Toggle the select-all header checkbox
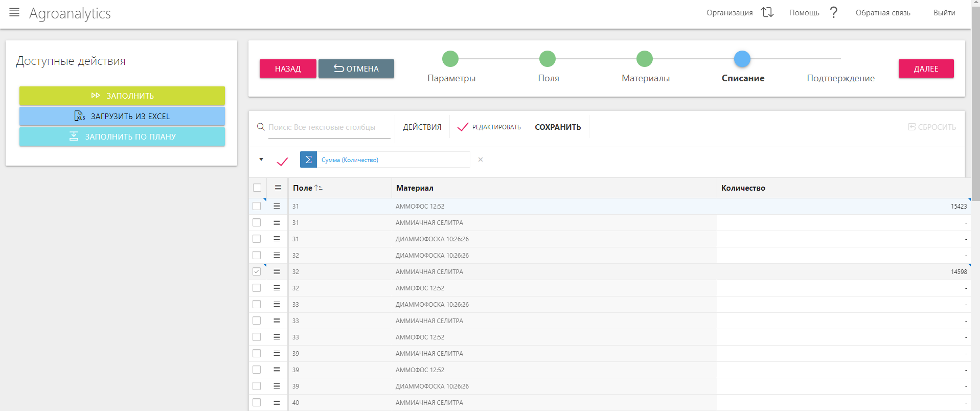 [x=257, y=188]
